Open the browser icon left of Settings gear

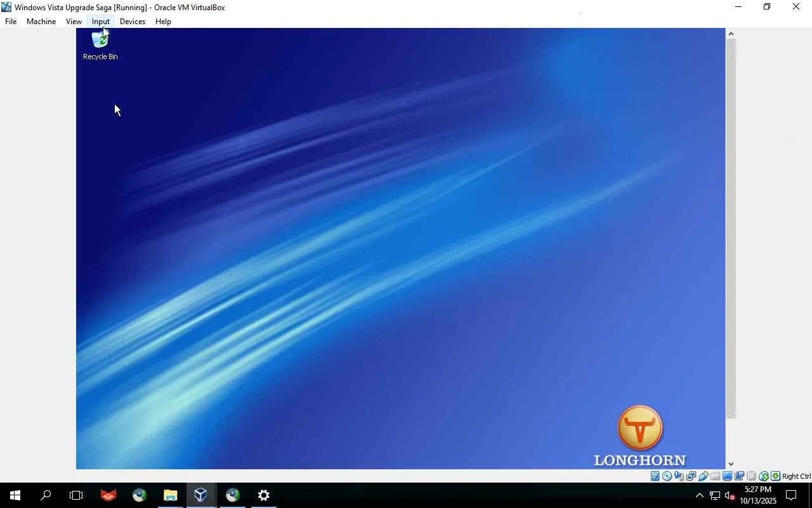(233, 495)
